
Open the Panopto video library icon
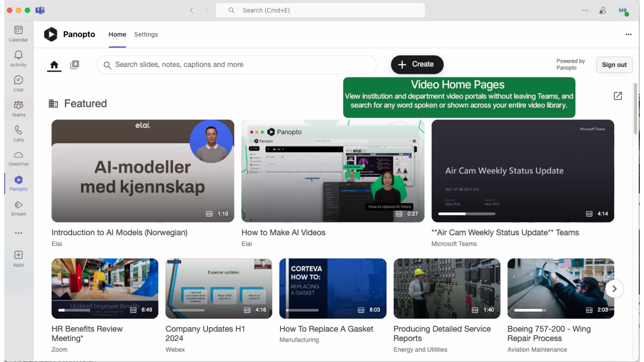click(x=74, y=65)
